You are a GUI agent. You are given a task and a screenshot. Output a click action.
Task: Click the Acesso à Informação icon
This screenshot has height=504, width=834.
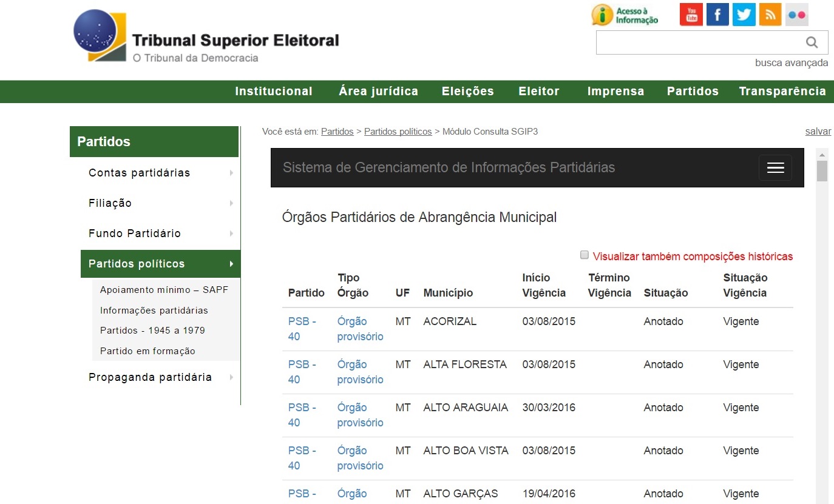[x=625, y=15]
